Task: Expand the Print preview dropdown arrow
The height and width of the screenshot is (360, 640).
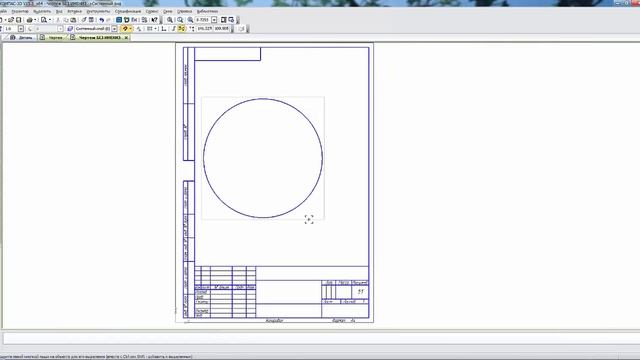Action: [x=50, y=20]
